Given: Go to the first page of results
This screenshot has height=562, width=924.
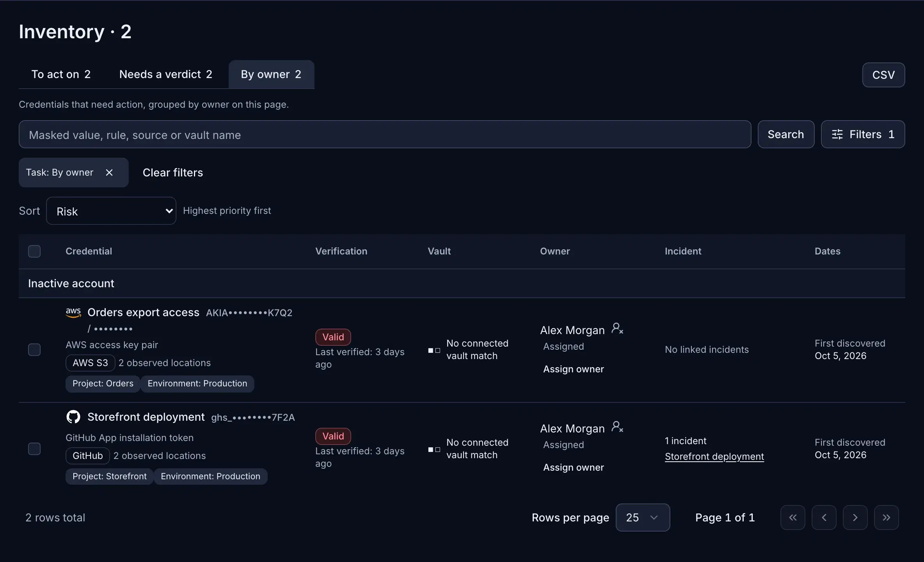Looking at the screenshot, I should pos(793,518).
